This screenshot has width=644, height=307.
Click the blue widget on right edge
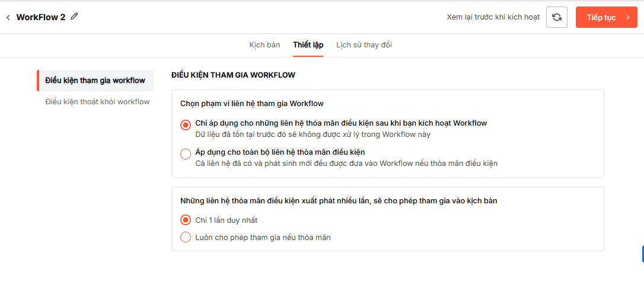coord(642,254)
